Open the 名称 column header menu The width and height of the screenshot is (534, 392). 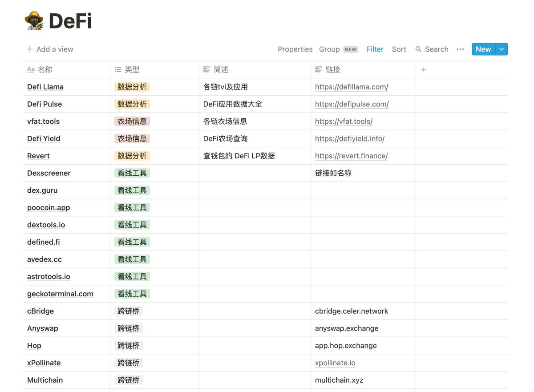click(x=66, y=69)
